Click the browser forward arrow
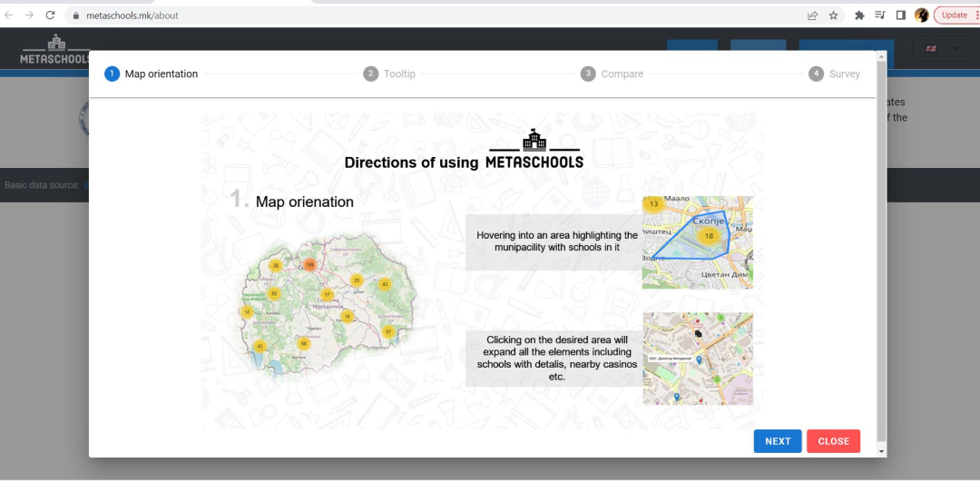The image size is (980, 482). [x=29, y=15]
